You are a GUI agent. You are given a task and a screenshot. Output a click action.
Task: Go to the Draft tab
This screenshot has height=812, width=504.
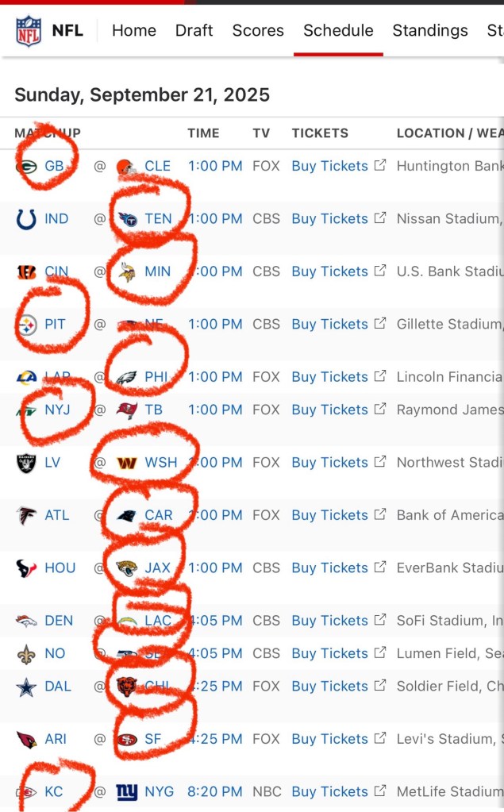click(x=194, y=30)
